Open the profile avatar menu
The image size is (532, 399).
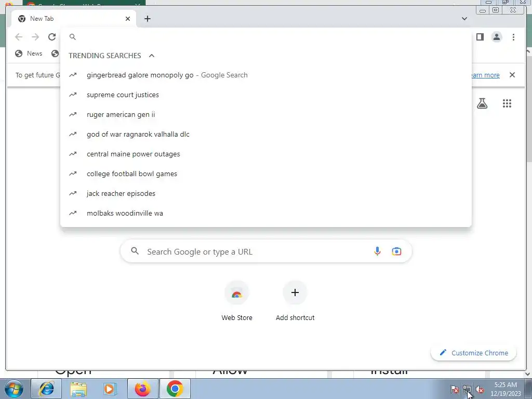496,37
